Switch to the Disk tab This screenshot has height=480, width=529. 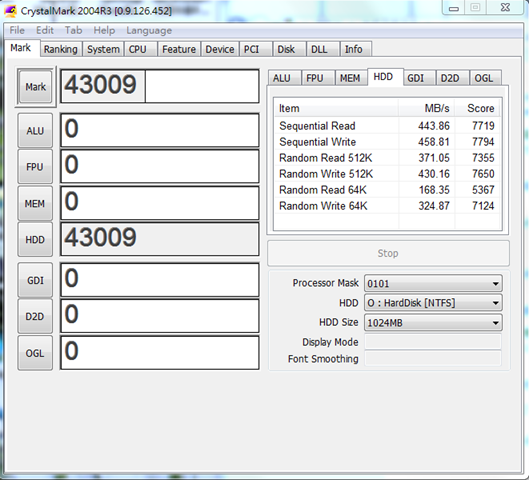[x=286, y=49]
